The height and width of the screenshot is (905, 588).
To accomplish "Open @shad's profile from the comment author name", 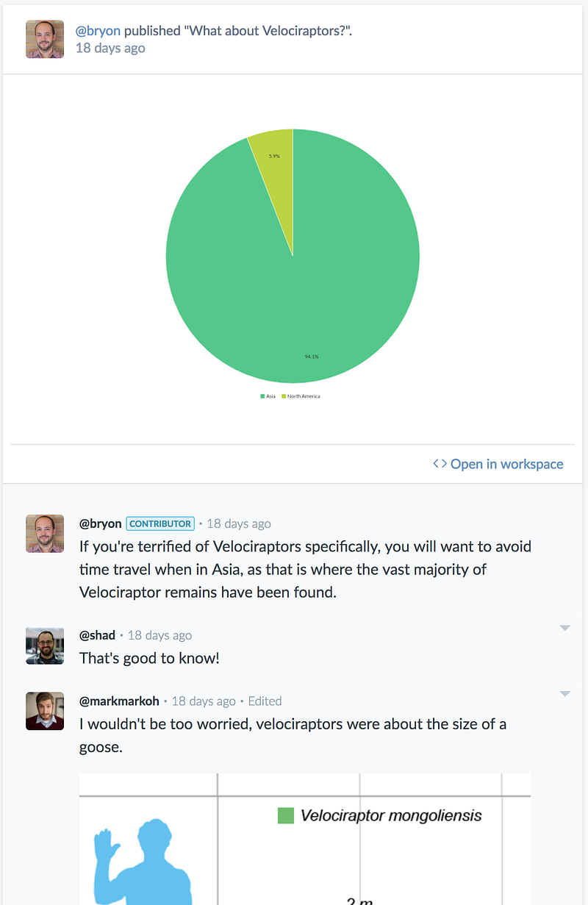I will [x=98, y=635].
